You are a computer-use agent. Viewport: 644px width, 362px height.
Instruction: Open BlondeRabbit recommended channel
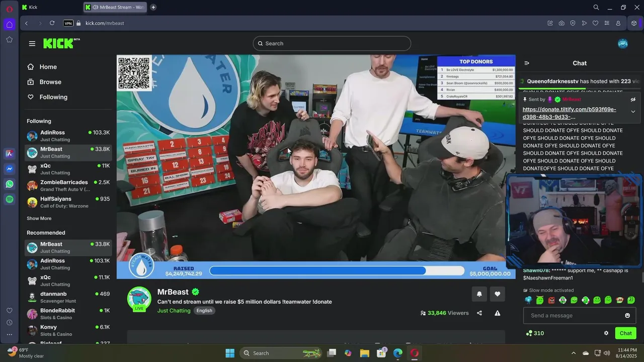pyautogui.click(x=68, y=314)
